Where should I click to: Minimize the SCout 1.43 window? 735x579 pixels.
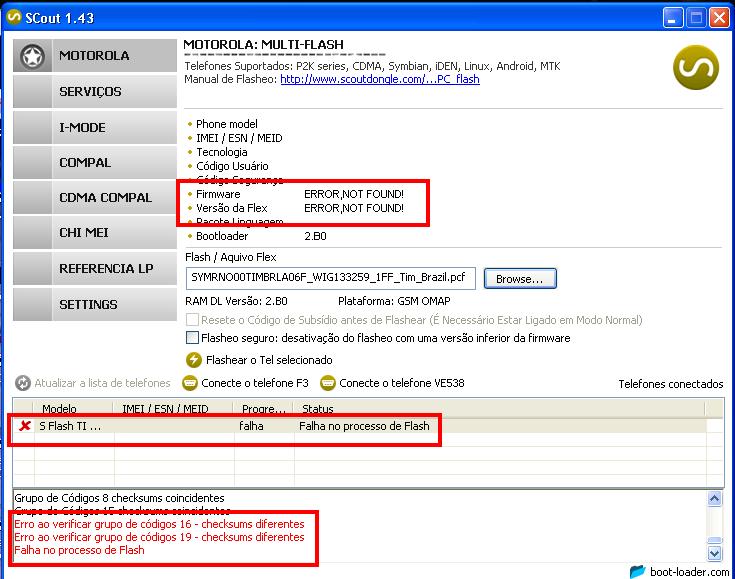[x=673, y=18]
